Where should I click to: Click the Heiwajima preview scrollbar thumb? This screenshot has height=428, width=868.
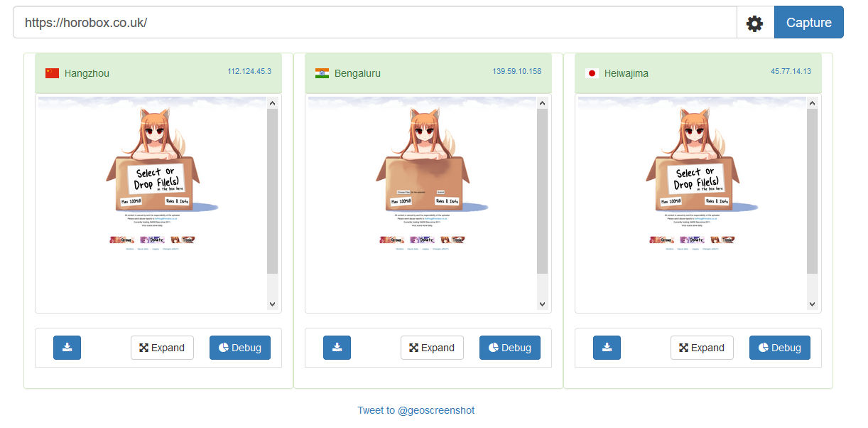coord(813,191)
